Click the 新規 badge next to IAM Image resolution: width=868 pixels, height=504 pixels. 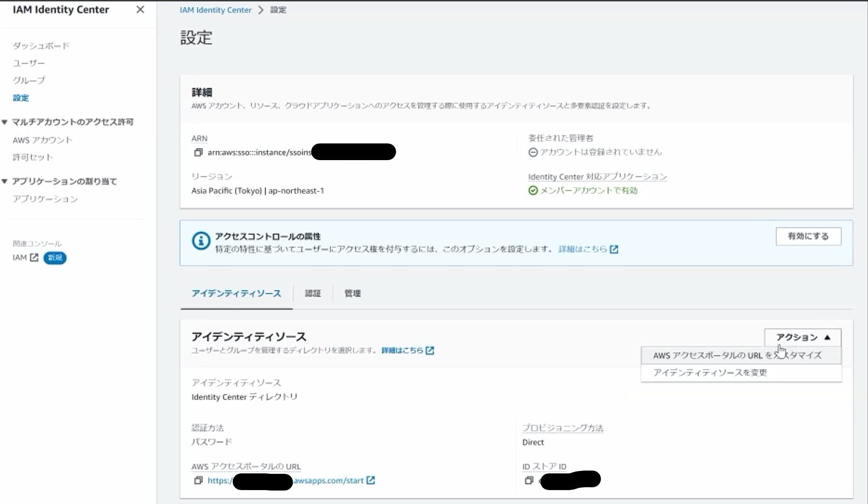(x=55, y=258)
